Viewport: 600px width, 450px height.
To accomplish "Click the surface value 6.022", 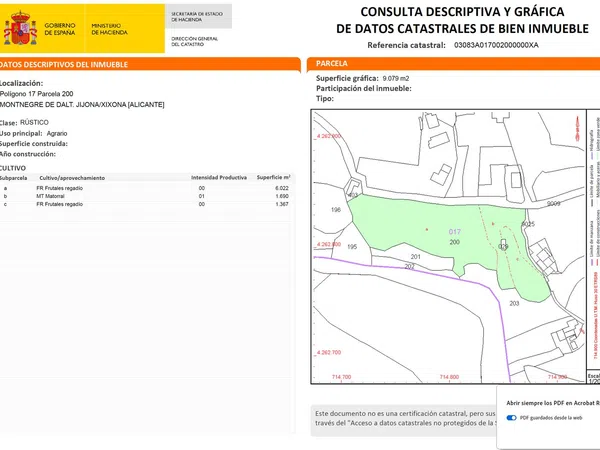I will (x=282, y=188).
